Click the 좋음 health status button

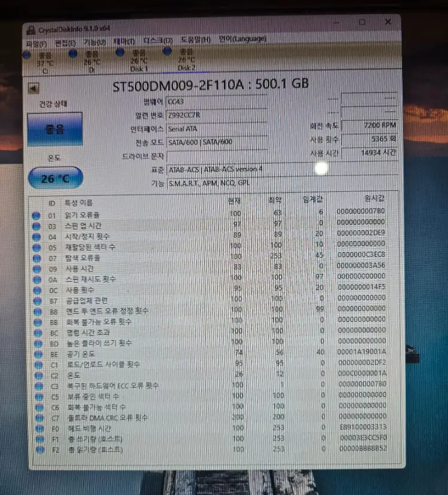pos(55,129)
